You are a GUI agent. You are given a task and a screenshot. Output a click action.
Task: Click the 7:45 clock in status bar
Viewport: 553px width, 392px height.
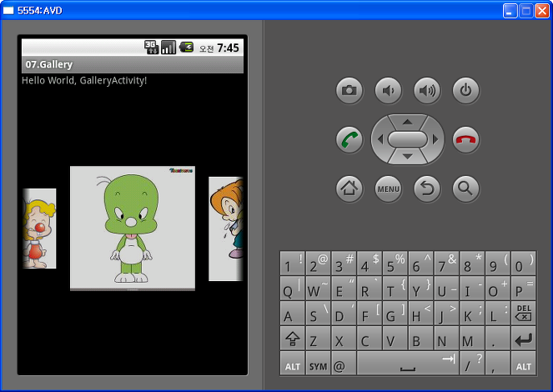coord(228,48)
